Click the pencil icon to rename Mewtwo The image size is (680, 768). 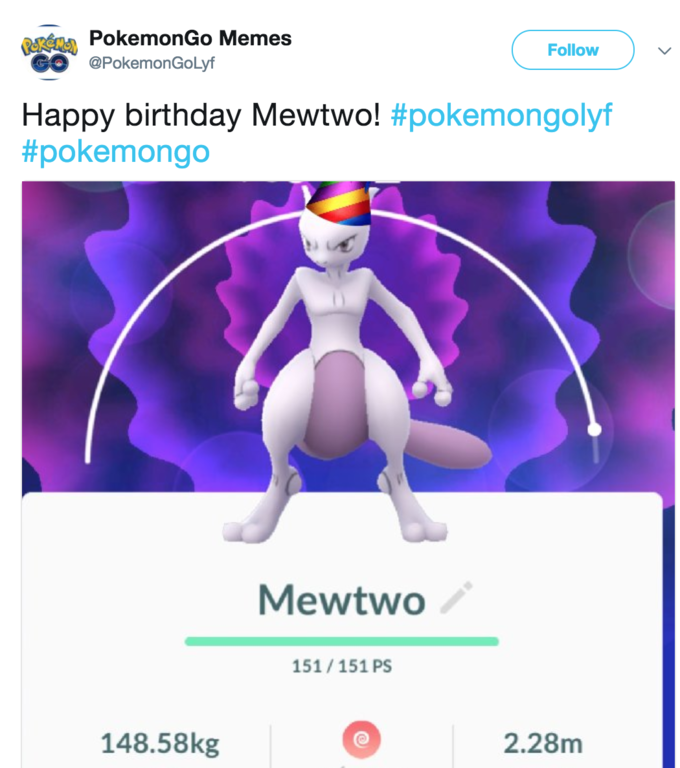click(456, 598)
